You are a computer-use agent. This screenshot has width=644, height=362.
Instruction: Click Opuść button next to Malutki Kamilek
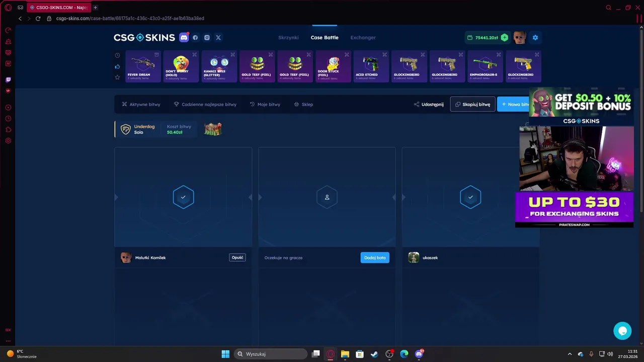pos(237,257)
